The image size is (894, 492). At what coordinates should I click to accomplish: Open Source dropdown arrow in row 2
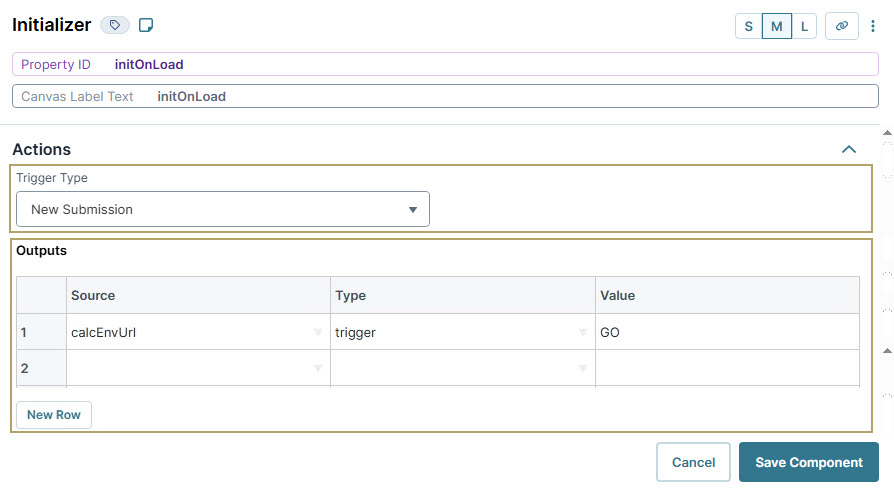coord(318,368)
